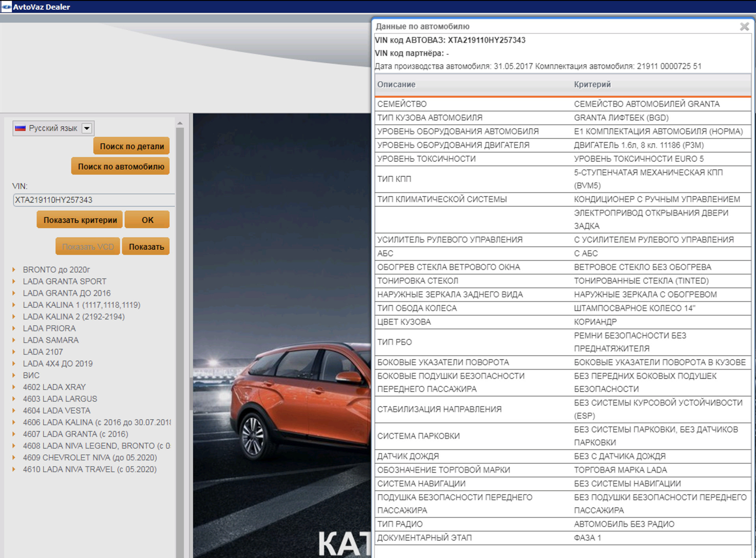
Task: Open the language dropdown arrow
Action: tap(87, 128)
